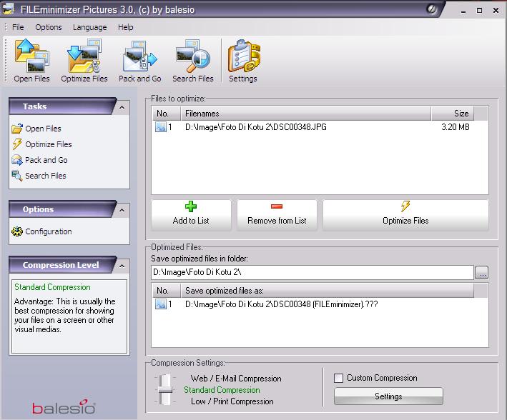The height and width of the screenshot is (420, 507).
Task: Collapse the Compression Level panel
Action: [122, 266]
